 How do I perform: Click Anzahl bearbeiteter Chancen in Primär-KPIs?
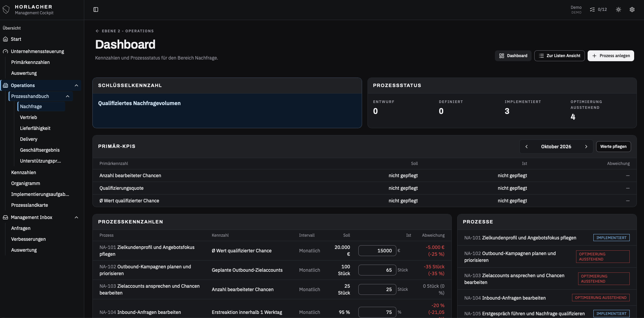click(x=130, y=175)
